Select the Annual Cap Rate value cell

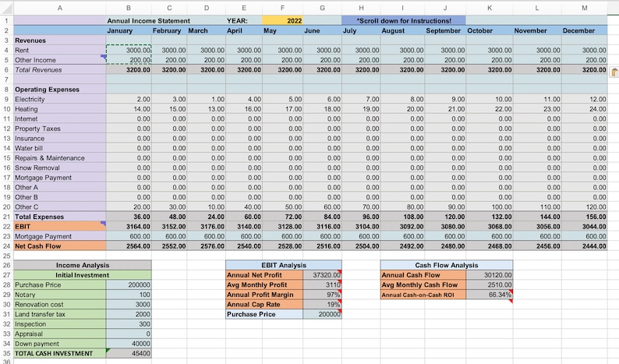pos(323,305)
